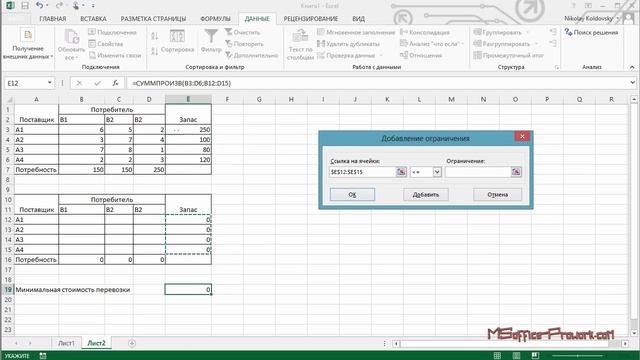Click in the Ограничение input field
Screen dimensions: 640x360
pyautogui.click(x=478, y=172)
